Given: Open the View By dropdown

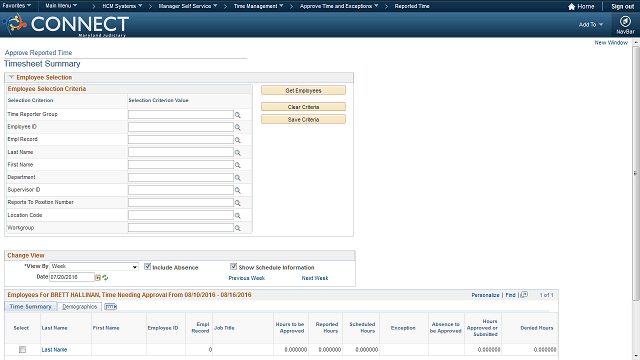Looking at the screenshot, I should tap(94, 266).
